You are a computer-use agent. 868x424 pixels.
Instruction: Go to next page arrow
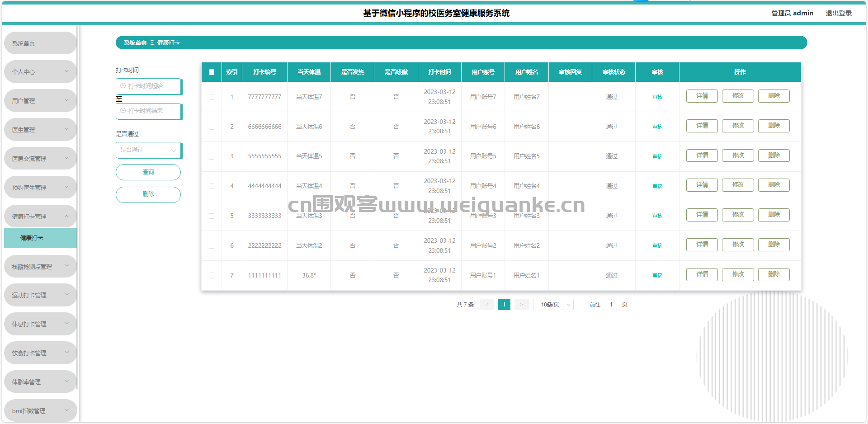click(521, 305)
